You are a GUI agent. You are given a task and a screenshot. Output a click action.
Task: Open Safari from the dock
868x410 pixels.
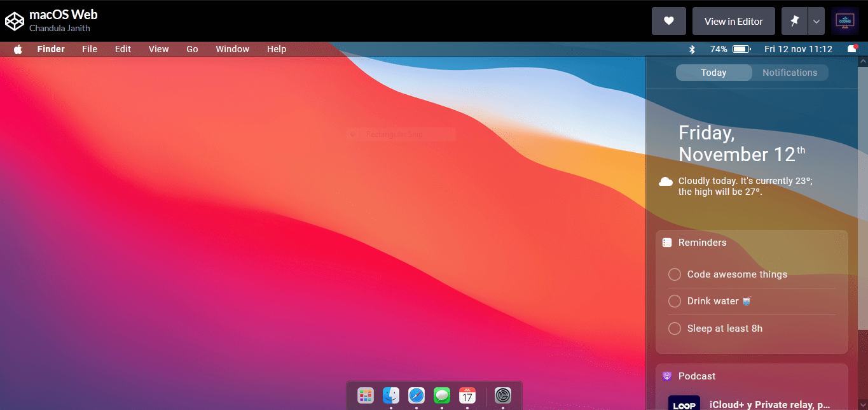(x=417, y=395)
